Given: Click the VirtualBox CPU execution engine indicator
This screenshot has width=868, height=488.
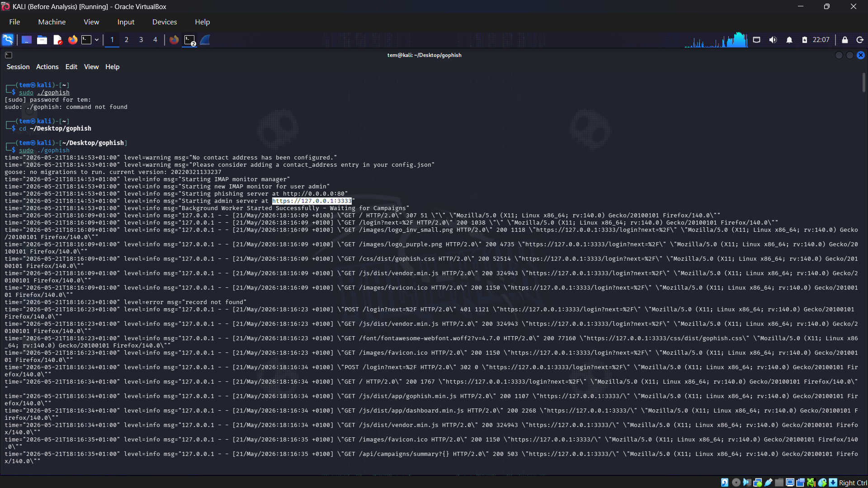Looking at the screenshot, I should click(811, 483).
